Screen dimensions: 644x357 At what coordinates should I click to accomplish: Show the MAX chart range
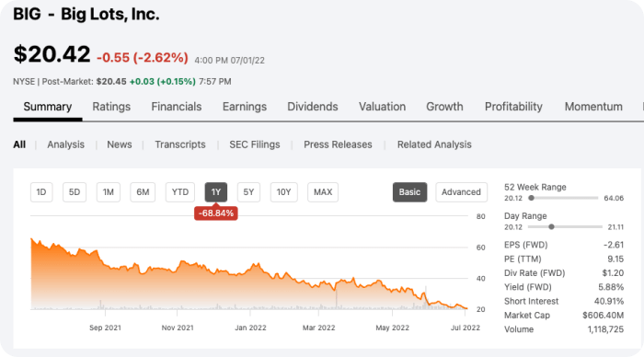pos(323,192)
